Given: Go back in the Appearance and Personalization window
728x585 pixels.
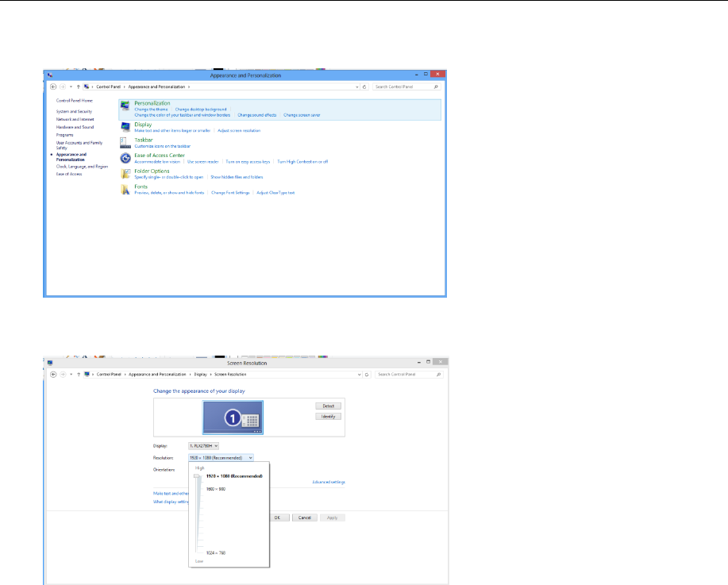Looking at the screenshot, I should 53,87.
